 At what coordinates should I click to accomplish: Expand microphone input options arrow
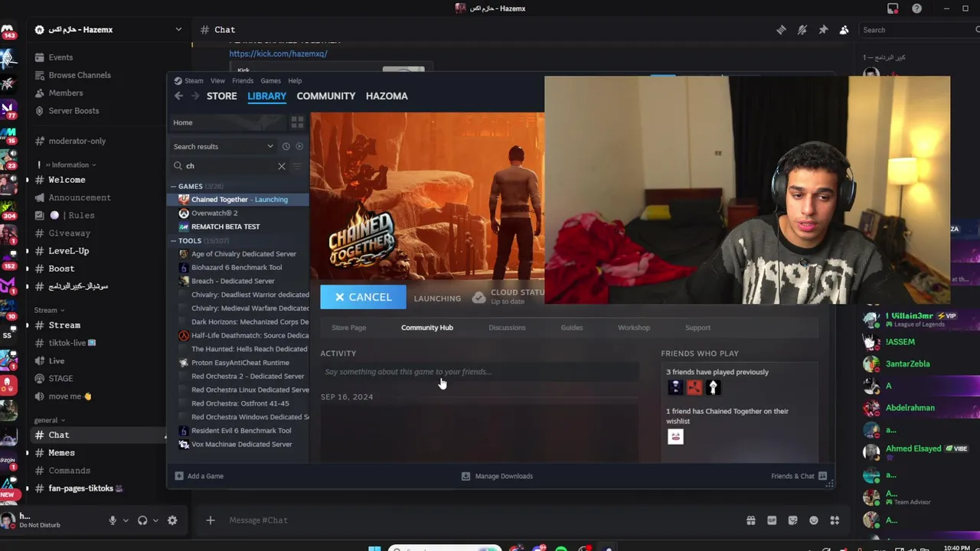click(x=126, y=520)
